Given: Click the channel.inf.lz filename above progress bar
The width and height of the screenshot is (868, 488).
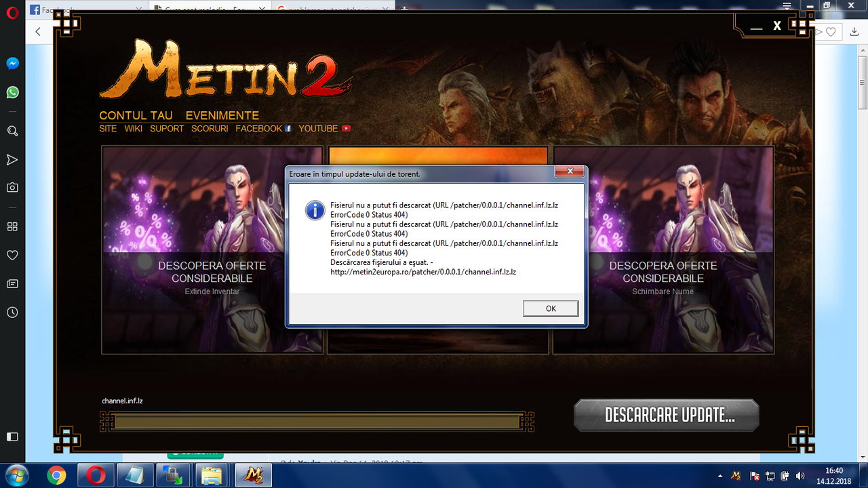Looking at the screenshot, I should click(x=122, y=401).
